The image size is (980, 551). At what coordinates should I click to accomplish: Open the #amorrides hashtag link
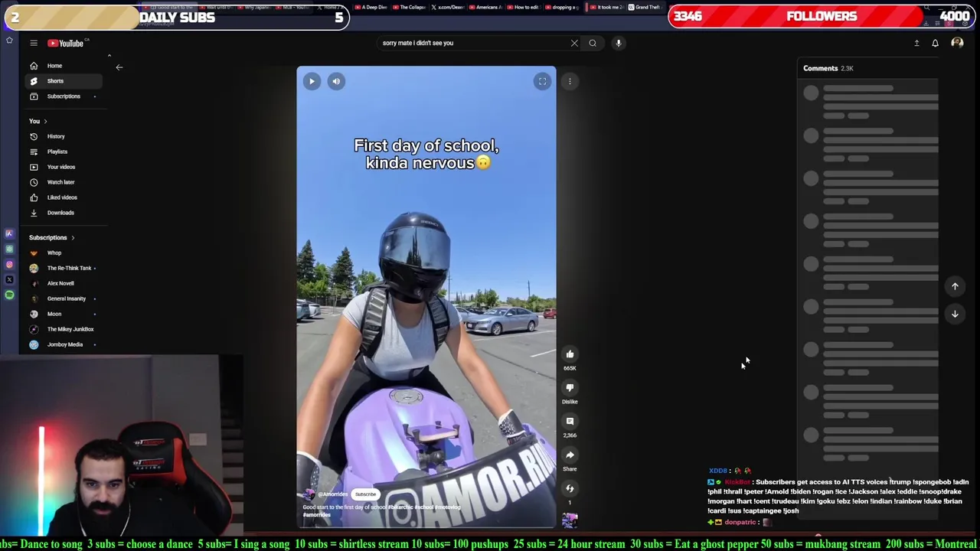[316, 515]
